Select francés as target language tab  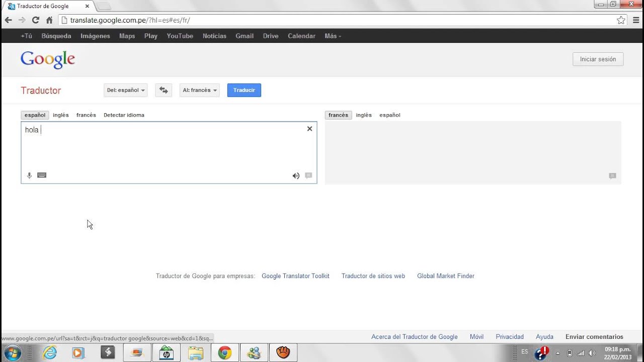point(338,115)
